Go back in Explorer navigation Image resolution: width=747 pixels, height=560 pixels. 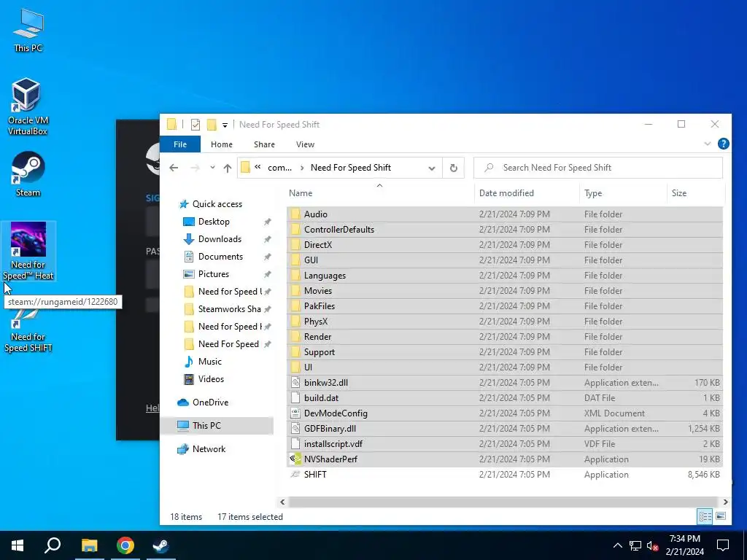174,168
